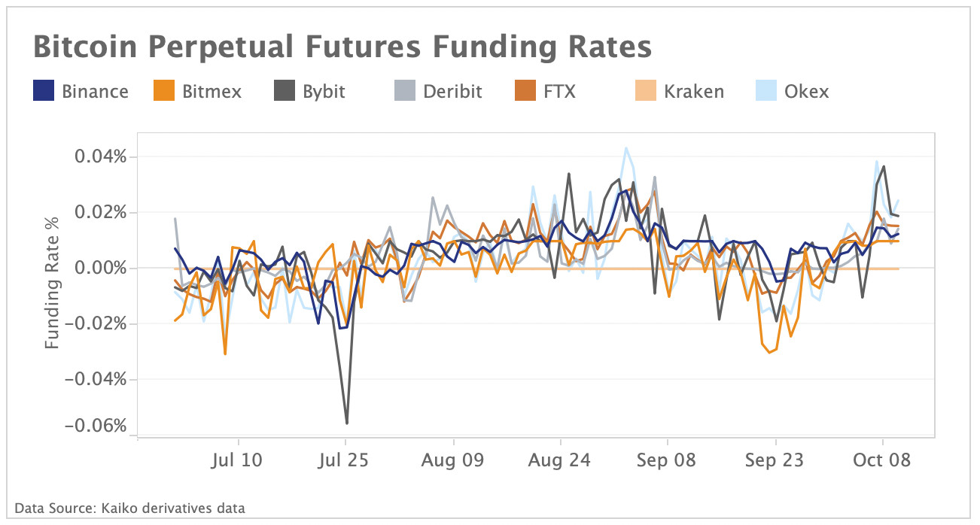The width and height of the screenshot is (980, 525).
Task: Click the FTX burnt orange legend swatch
Action: click(x=526, y=91)
